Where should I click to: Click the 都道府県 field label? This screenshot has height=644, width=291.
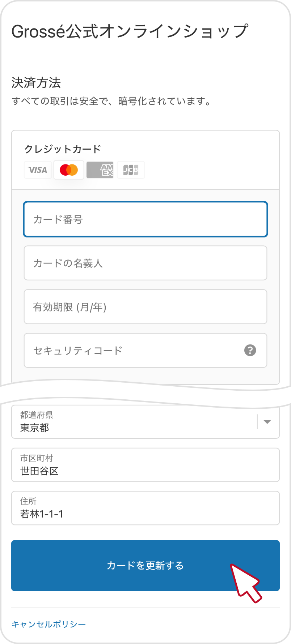(x=37, y=415)
